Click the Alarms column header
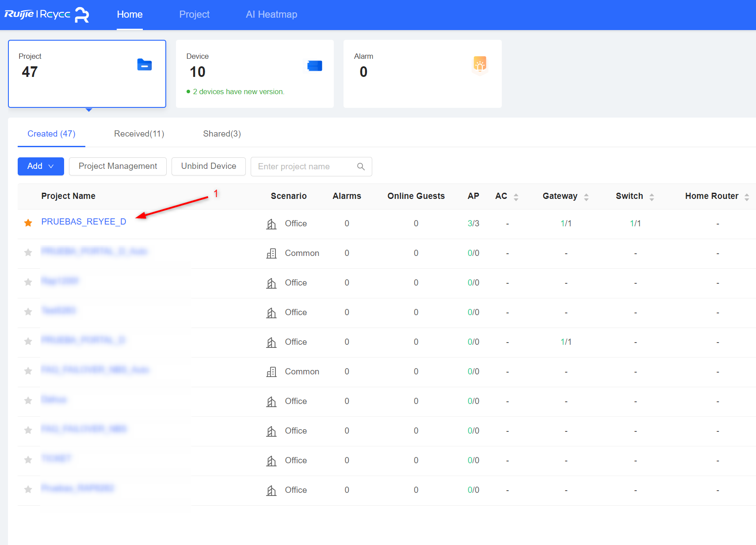The image size is (756, 545). [347, 196]
